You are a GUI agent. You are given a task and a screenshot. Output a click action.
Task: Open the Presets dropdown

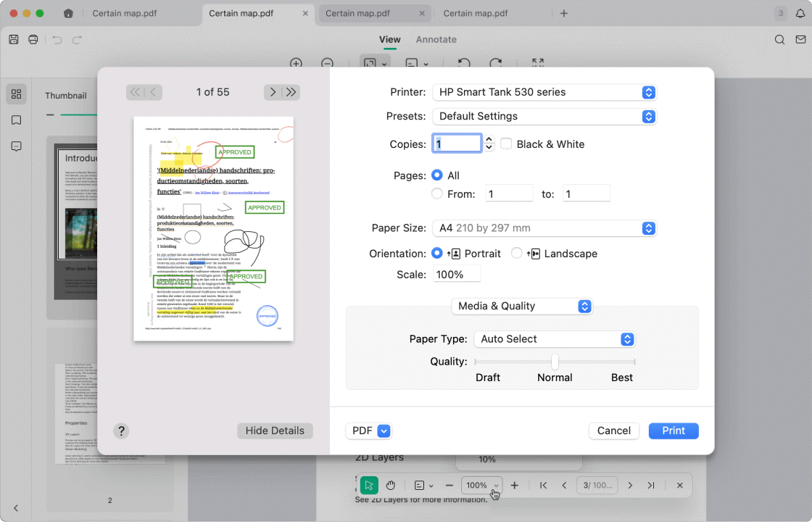pos(544,117)
